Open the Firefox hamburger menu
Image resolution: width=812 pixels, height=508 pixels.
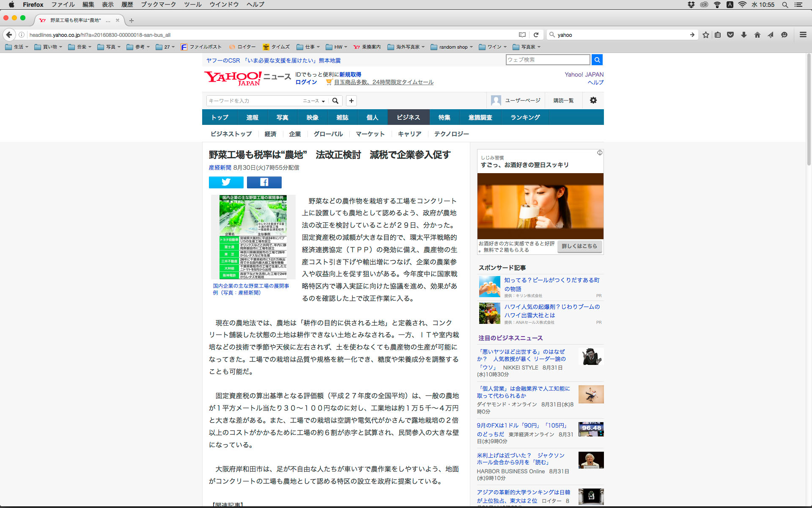(x=803, y=35)
